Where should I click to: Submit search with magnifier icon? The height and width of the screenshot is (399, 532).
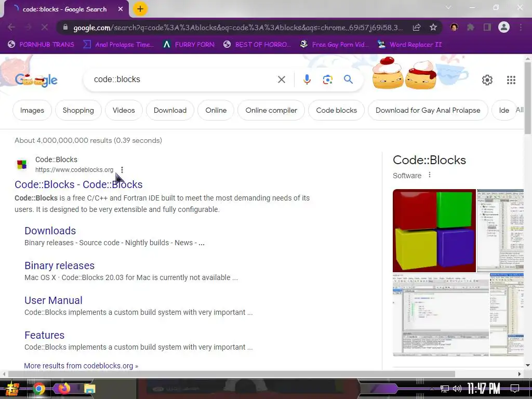348,79
